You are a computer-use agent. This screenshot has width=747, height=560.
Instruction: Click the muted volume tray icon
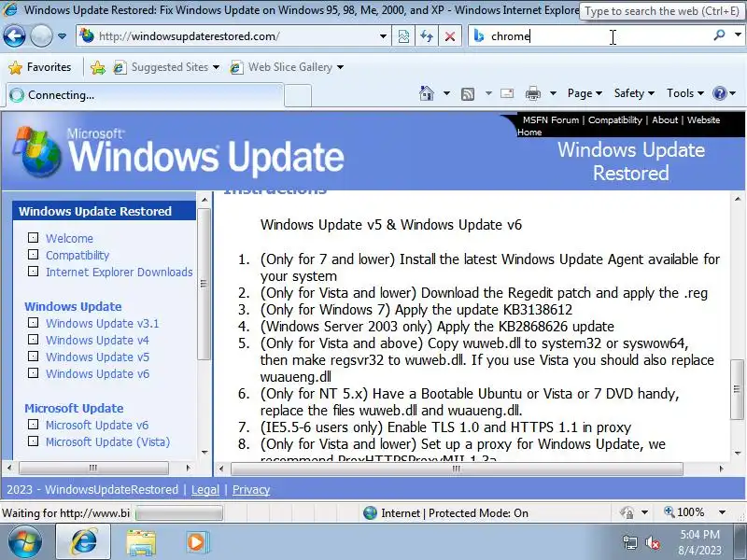653,542
